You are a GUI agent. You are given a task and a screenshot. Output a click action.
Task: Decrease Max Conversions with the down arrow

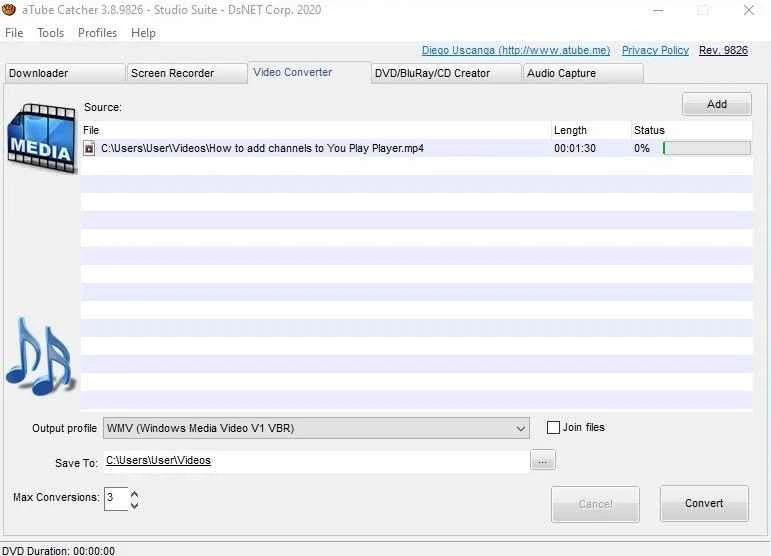[x=134, y=505]
